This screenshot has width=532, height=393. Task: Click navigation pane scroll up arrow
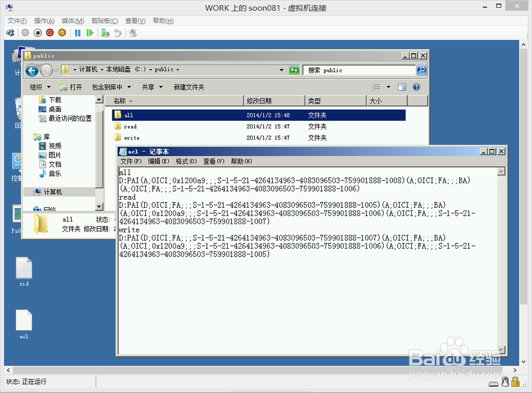click(x=99, y=100)
